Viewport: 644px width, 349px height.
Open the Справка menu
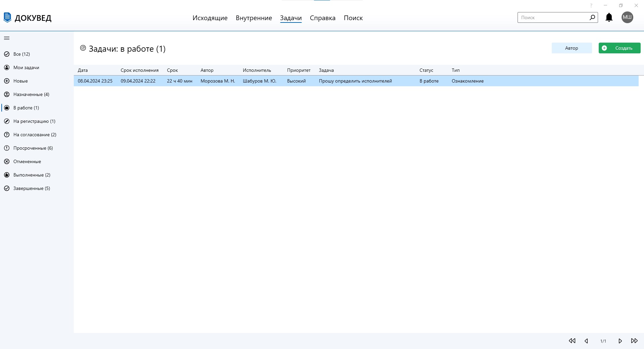coord(323,18)
